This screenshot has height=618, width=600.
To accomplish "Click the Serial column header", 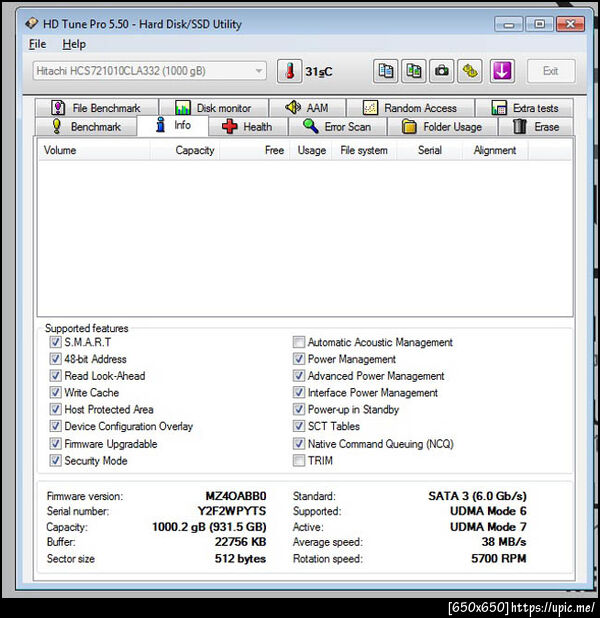I will 429,150.
